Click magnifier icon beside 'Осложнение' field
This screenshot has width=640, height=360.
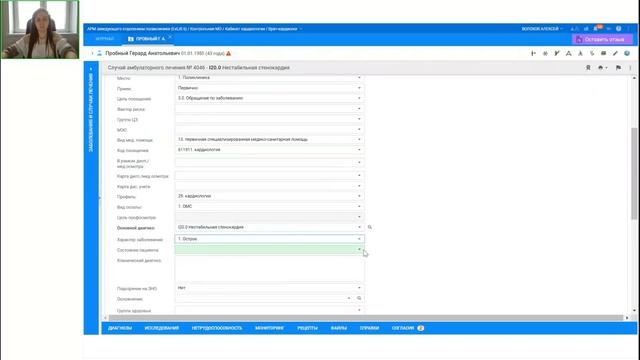coord(359,298)
